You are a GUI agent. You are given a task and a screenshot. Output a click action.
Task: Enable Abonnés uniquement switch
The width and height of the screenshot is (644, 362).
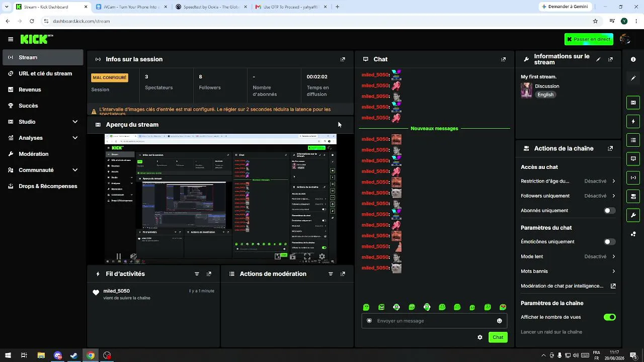click(609, 211)
